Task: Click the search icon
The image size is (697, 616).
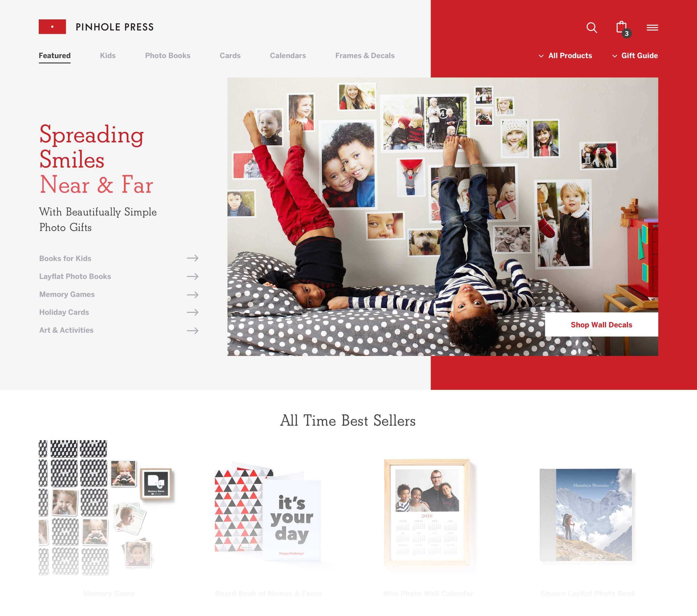Action: tap(592, 27)
